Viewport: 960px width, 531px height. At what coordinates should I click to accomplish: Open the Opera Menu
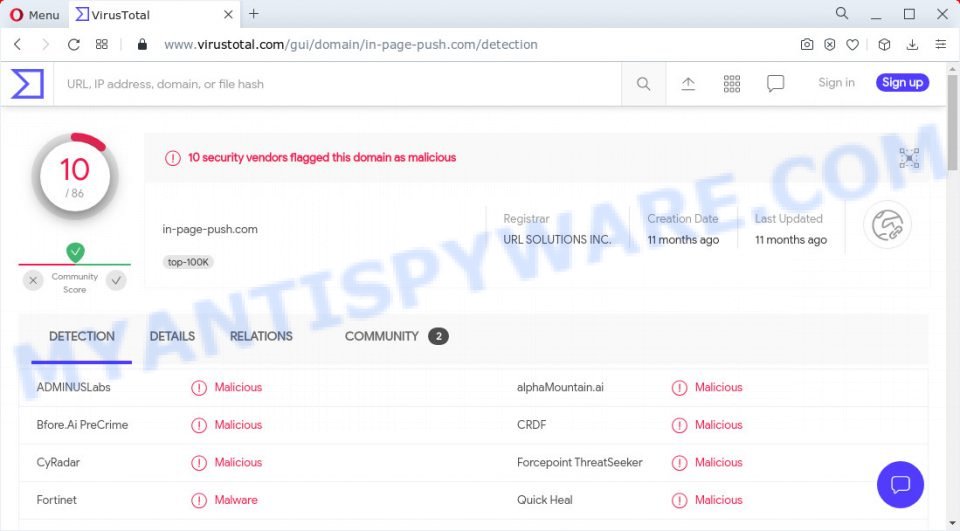click(34, 15)
